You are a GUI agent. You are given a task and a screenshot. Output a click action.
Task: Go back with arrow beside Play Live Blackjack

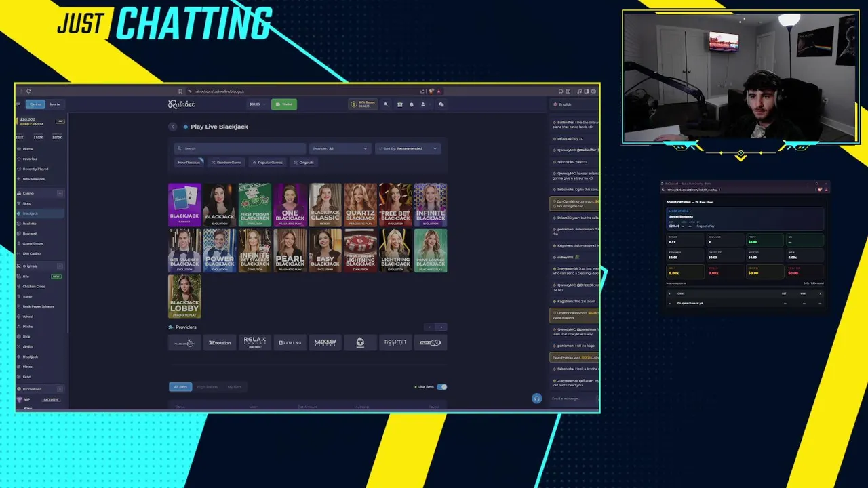[173, 127]
